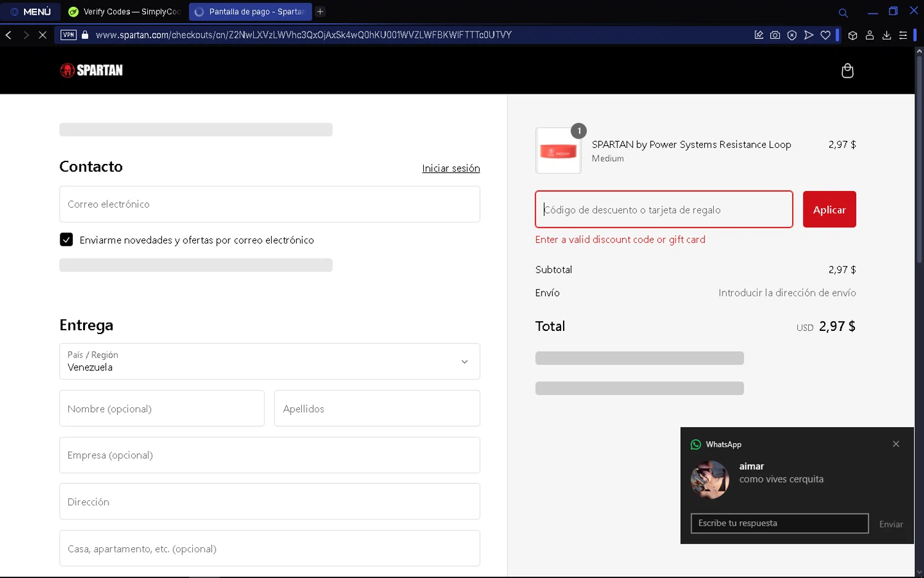This screenshot has width=924, height=578.
Task: Open the browser downloads icon
Action: pyautogui.click(x=886, y=35)
